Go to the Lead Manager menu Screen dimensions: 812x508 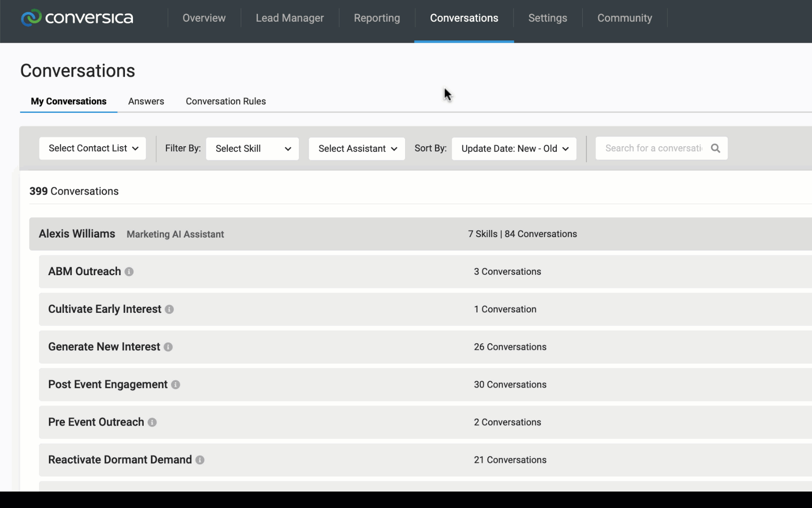click(289, 18)
